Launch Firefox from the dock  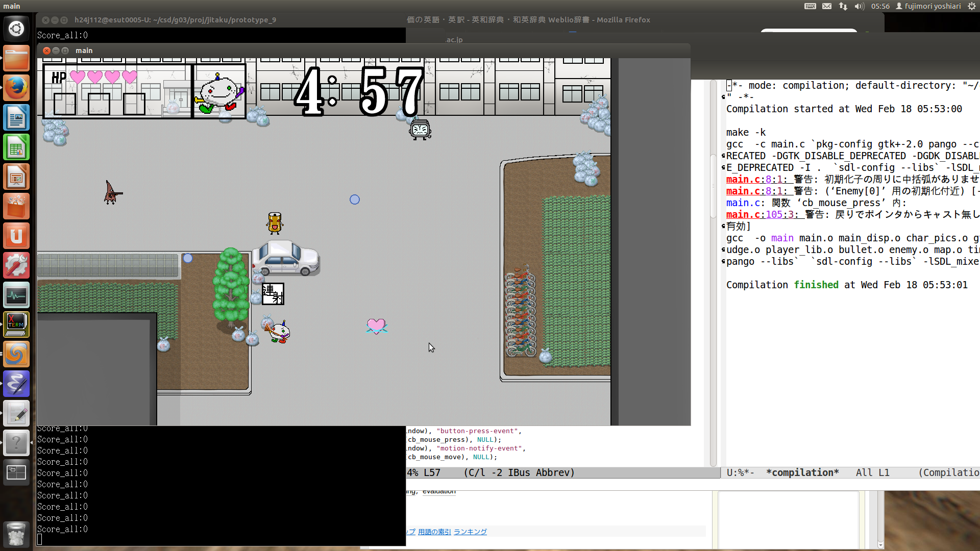[x=16, y=88]
